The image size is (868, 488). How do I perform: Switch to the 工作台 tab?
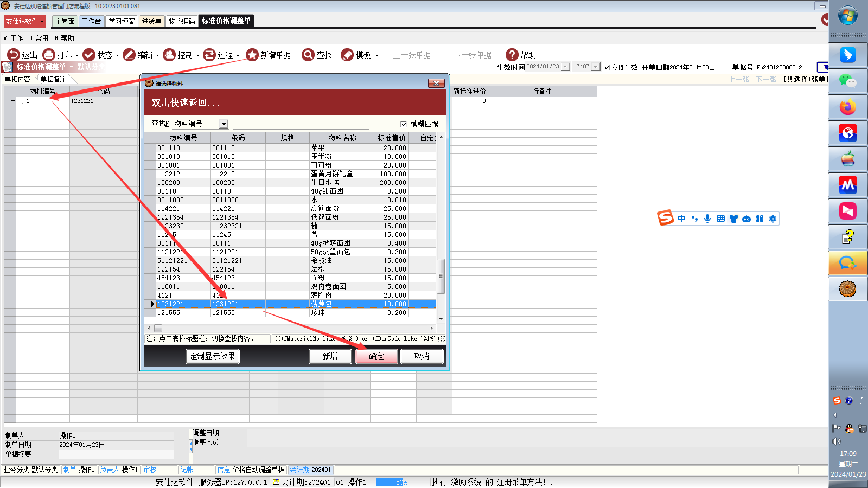pos(92,21)
